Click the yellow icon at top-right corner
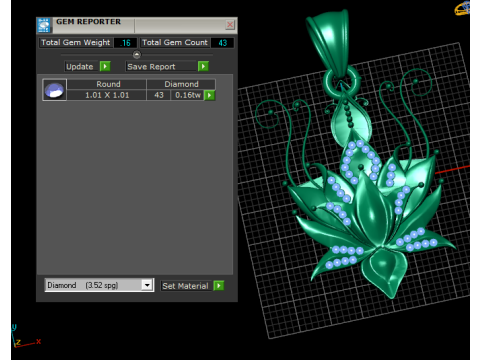The height and width of the screenshot is (360, 480). click(x=462, y=8)
